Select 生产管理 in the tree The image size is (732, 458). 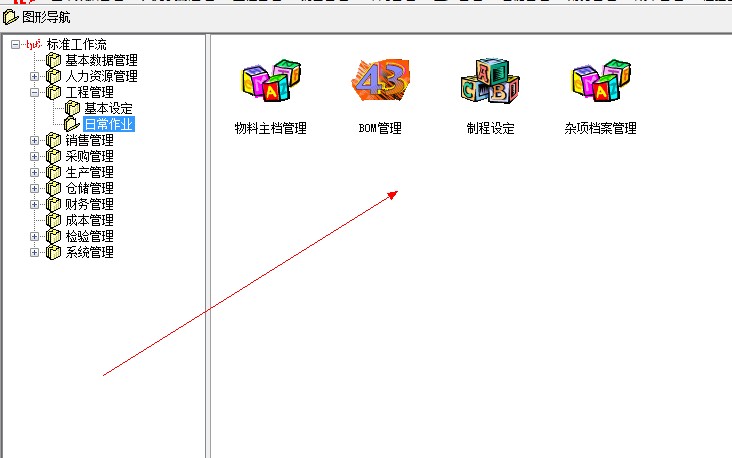pyautogui.click(x=89, y=172)
